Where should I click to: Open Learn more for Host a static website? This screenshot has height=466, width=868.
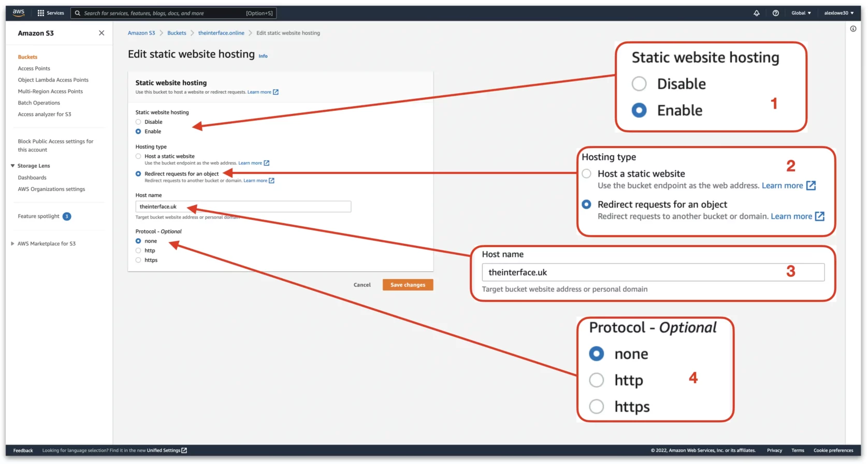tap(254, 163)
